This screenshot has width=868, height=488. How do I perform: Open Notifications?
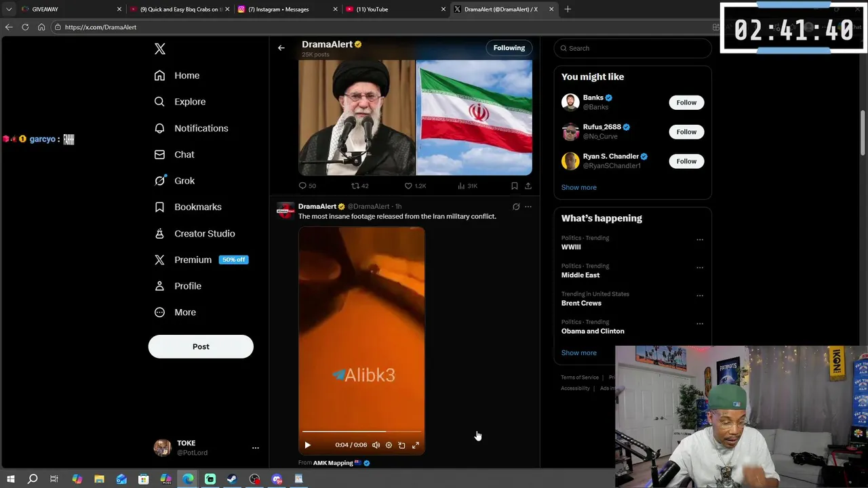pyautogui.click(x=191, y=128)
